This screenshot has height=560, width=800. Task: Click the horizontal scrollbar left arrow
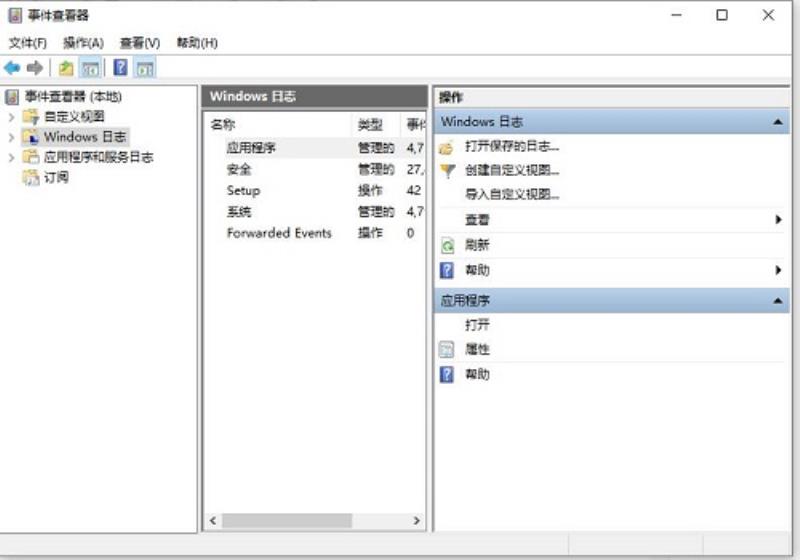coord(213,521)
